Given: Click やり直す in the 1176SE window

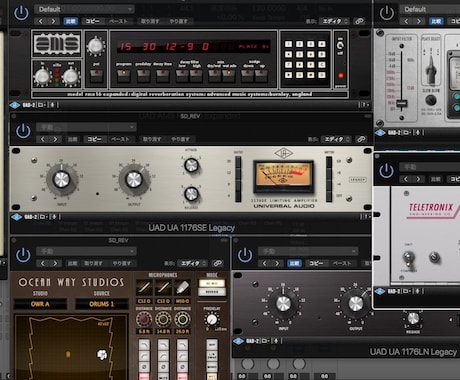Looking at the screenshot, I should tap(180, 139).
